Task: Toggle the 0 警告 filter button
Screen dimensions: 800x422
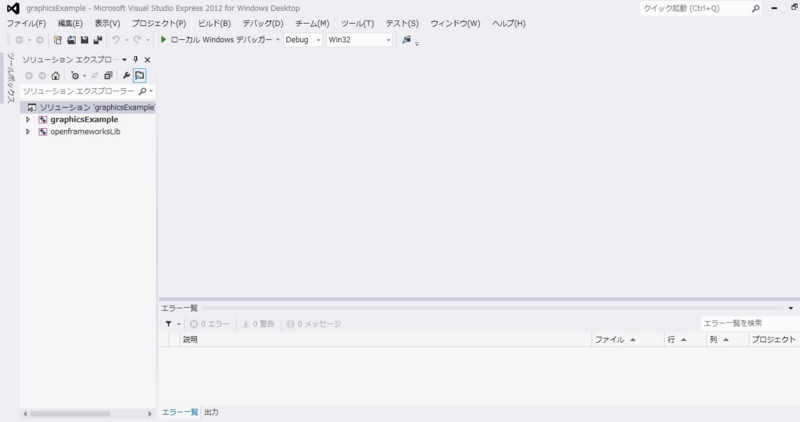Action: click(258, 324)
